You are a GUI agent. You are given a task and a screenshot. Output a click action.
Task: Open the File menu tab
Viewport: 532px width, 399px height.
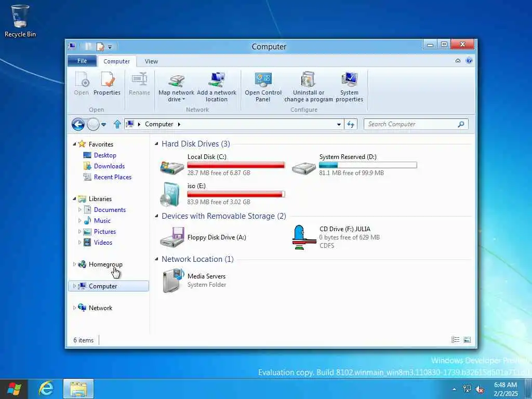point(82,61)
